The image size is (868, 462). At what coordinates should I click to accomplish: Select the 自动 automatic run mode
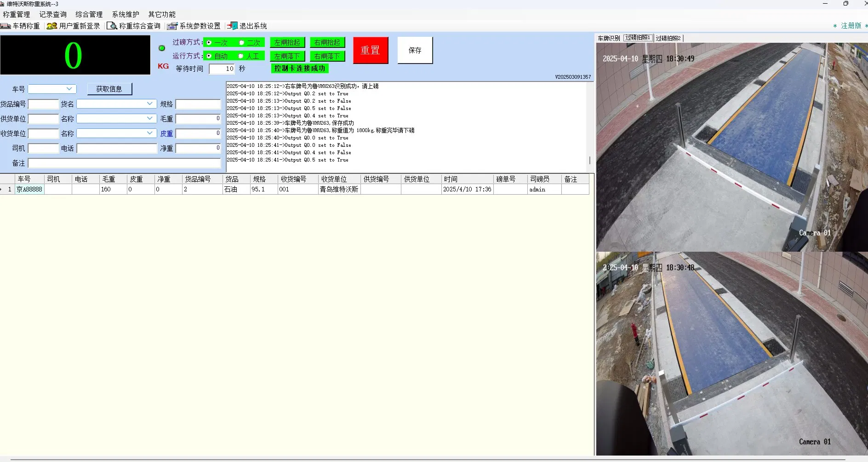pyautogui.click(x=209, y=56)
